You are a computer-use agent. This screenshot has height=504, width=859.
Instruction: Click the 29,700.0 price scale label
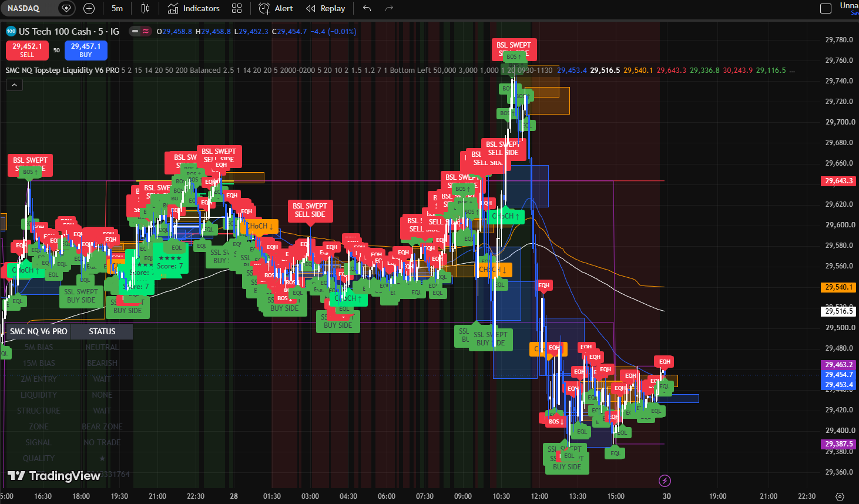839,122
